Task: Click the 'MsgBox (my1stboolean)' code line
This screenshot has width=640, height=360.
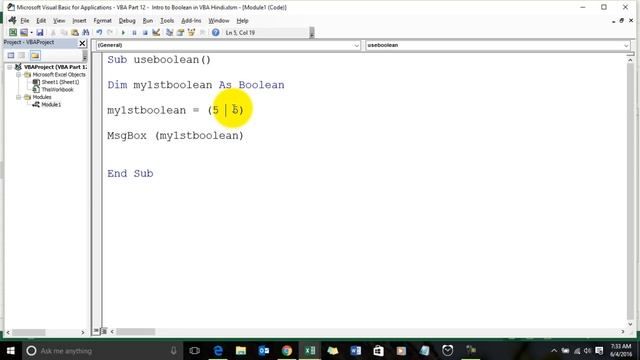Action: tap(175, 136)
